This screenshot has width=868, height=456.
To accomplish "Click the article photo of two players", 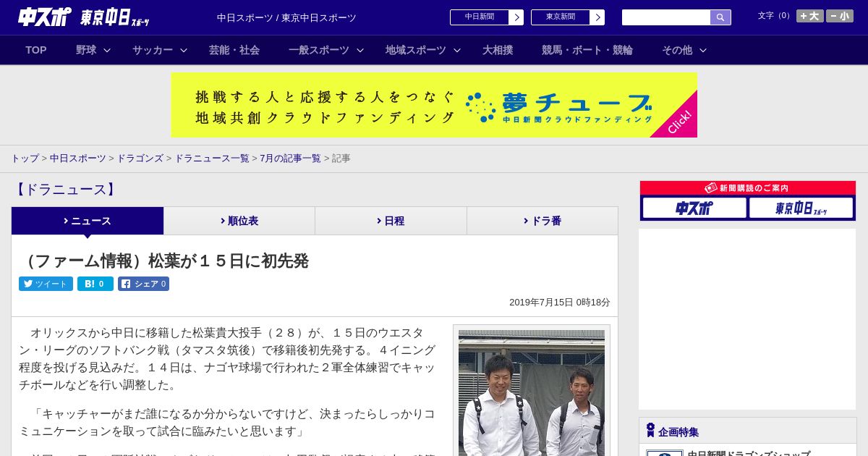I will (532, 393).
